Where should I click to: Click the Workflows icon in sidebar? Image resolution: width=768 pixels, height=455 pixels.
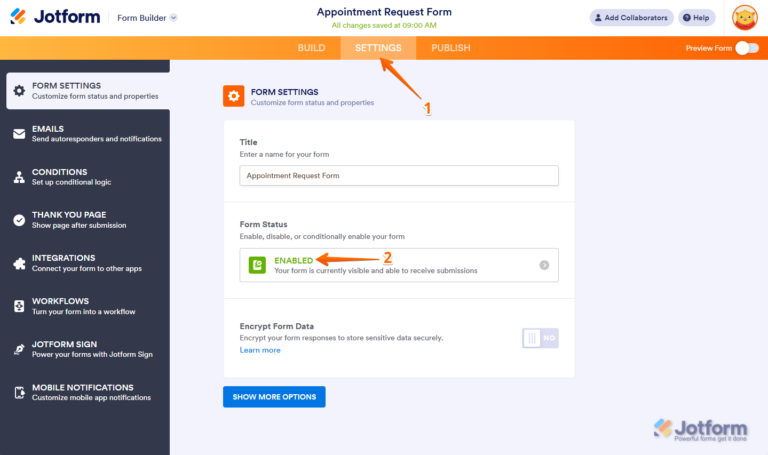pyautogui.click(x=19, y=306)
